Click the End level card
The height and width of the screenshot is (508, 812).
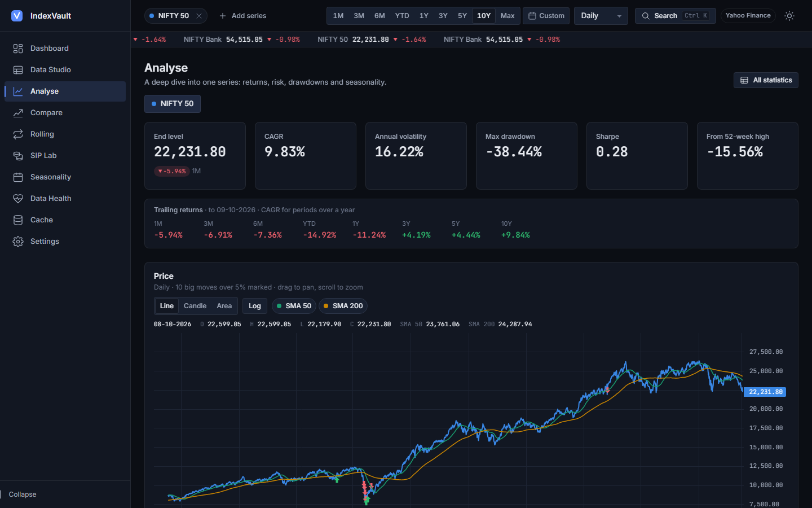(x=195, y=156)
